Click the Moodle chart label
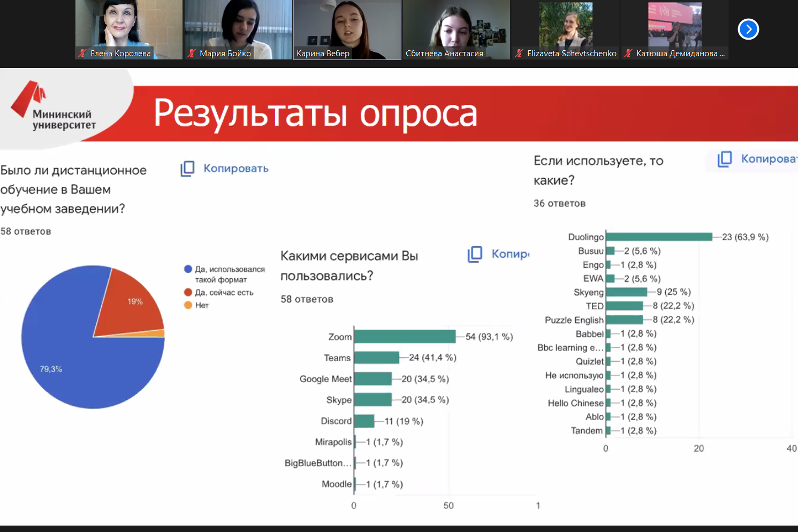This screenshot has width=798, height=532. [337, 484]
